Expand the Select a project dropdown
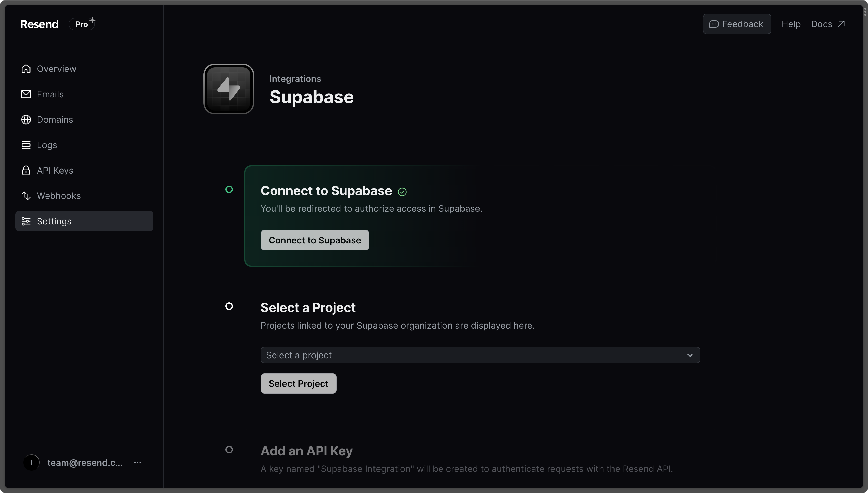Image resolution: width=868 pixels, height=493 pixels. tap(481, 355)
